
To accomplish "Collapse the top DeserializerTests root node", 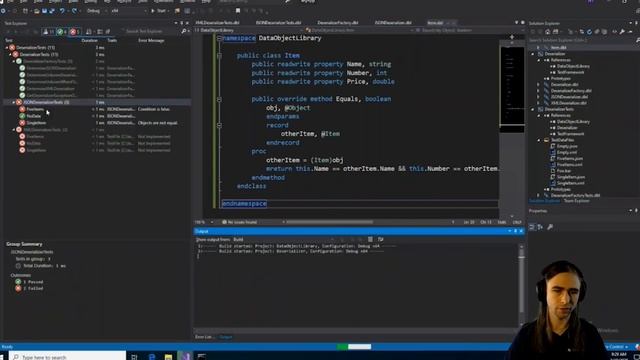I will 7,48.
